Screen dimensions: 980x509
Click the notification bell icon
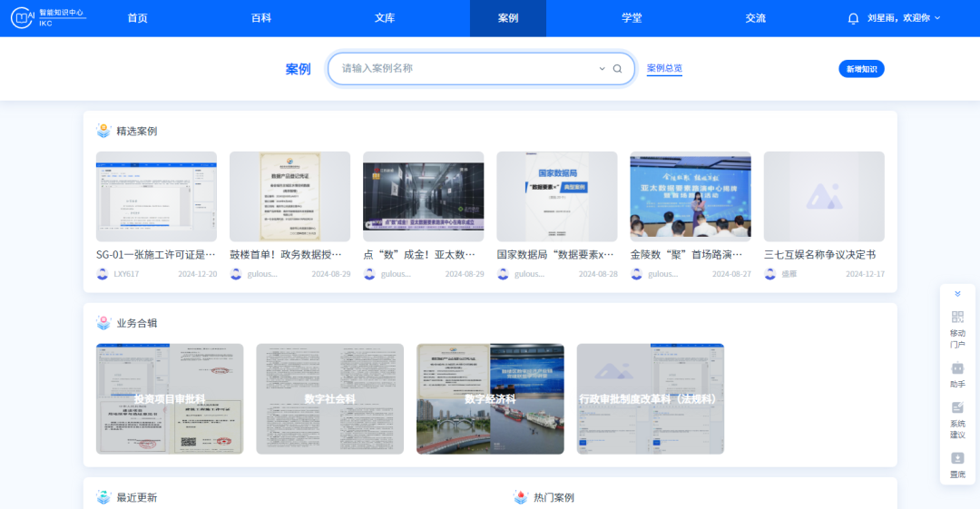click(853, 18)
